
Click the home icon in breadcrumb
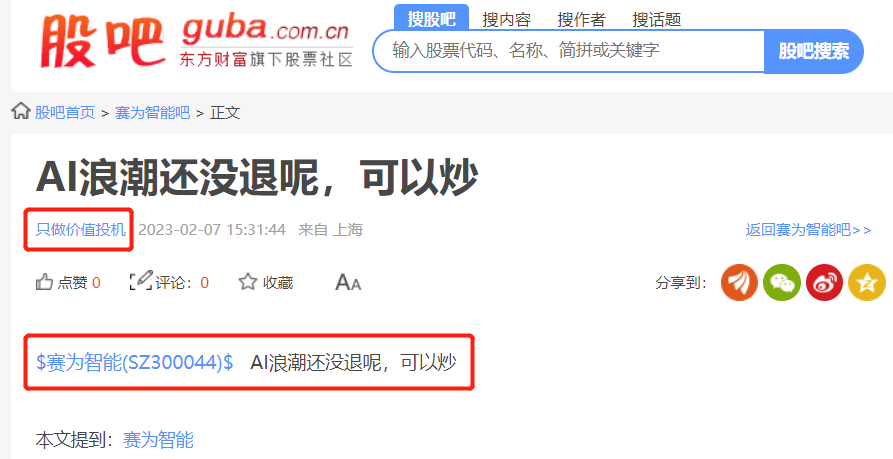point(21,111)
